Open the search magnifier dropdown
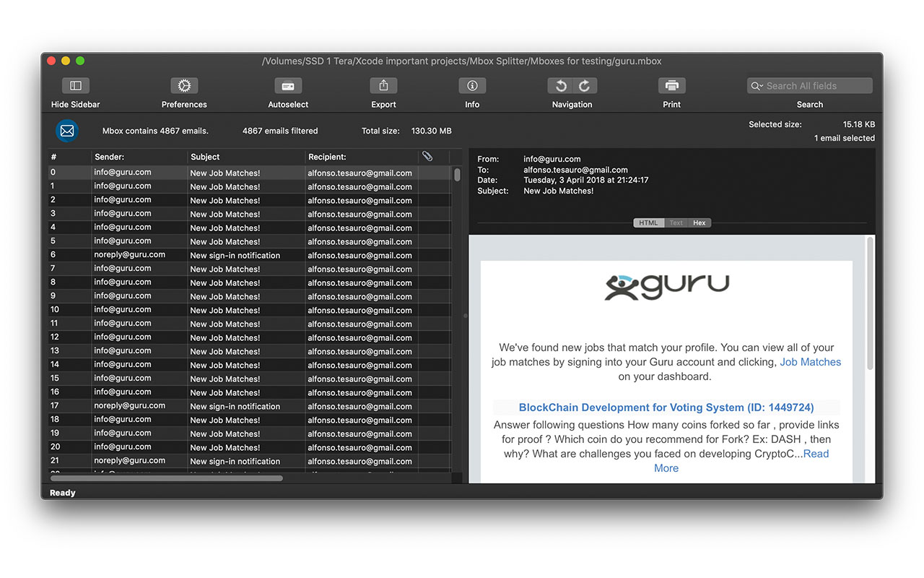Image resolution: width=924 pixels, height=578 pixels. click(757, 86)
